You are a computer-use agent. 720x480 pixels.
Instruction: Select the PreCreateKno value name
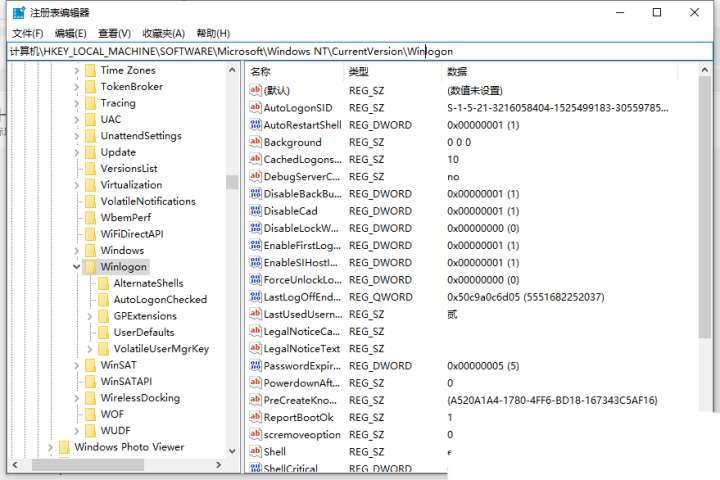(x=300, y=400)
